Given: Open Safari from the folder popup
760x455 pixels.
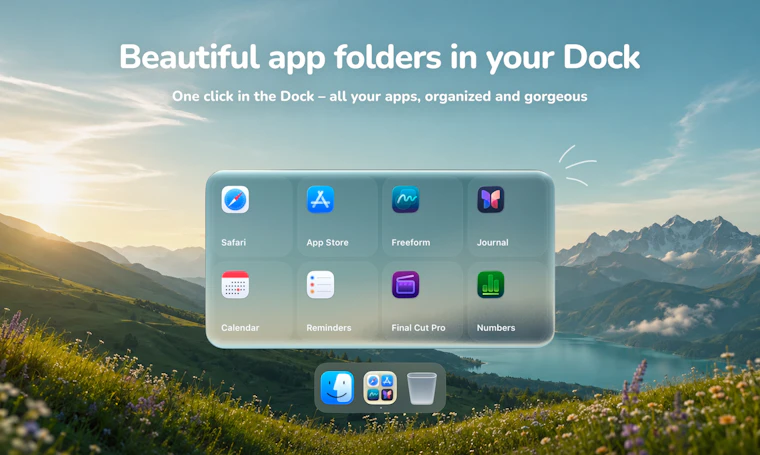Looking at the screenshot, I should (x=235, y=199).
